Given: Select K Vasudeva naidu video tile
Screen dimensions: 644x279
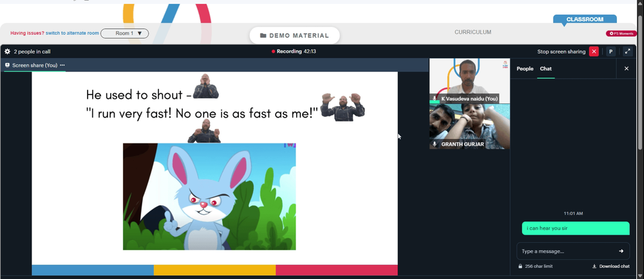Looking at the screenshot, I should (469, 81).
